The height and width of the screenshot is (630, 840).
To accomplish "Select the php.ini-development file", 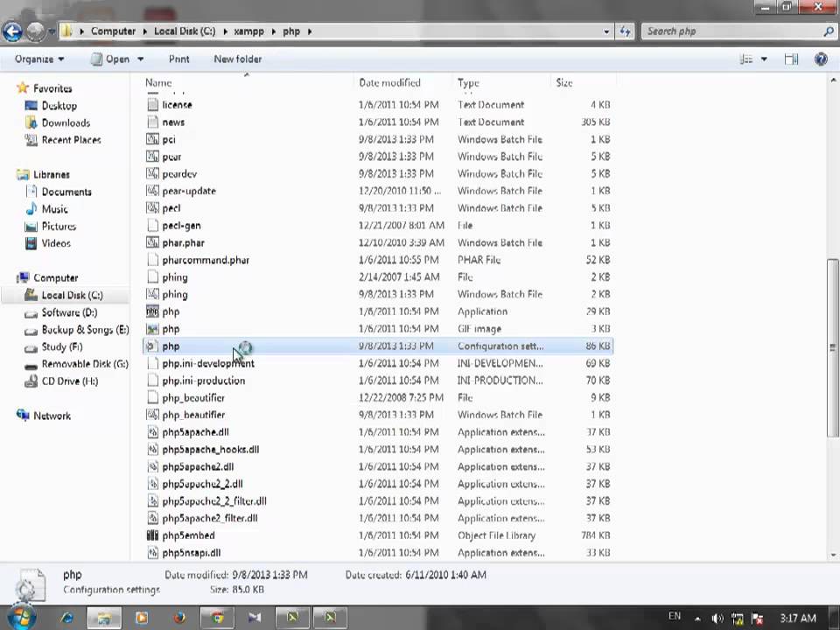I will pos(378,363).
